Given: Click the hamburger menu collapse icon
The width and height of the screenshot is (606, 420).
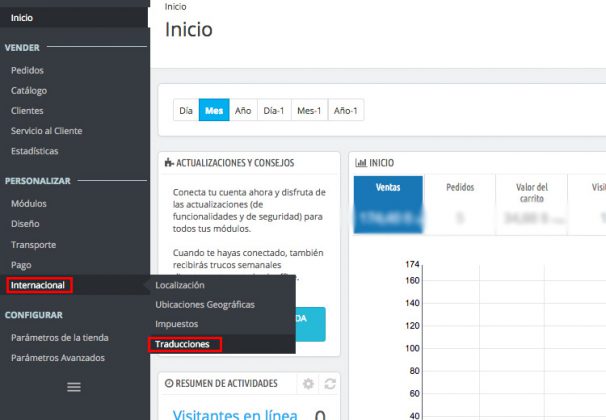Looking at the screenshot, I should click(73, 387).
